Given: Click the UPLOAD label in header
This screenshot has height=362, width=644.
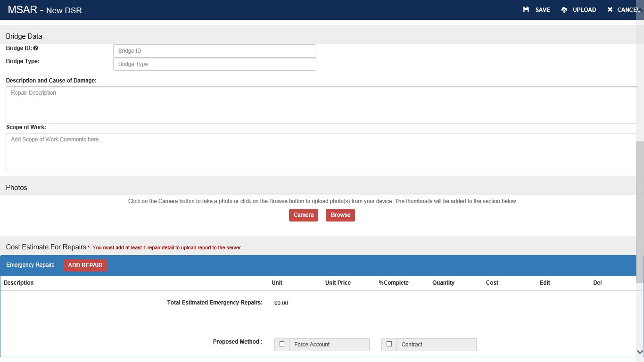Looking at the screenshot, I should pyautogui.click(x=584, y=10).
